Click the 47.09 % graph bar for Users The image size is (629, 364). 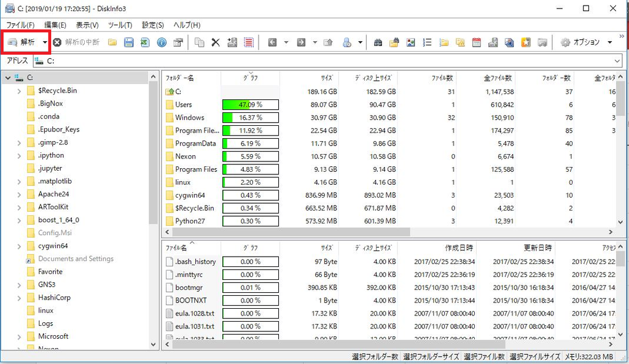(x=251, y=104)
